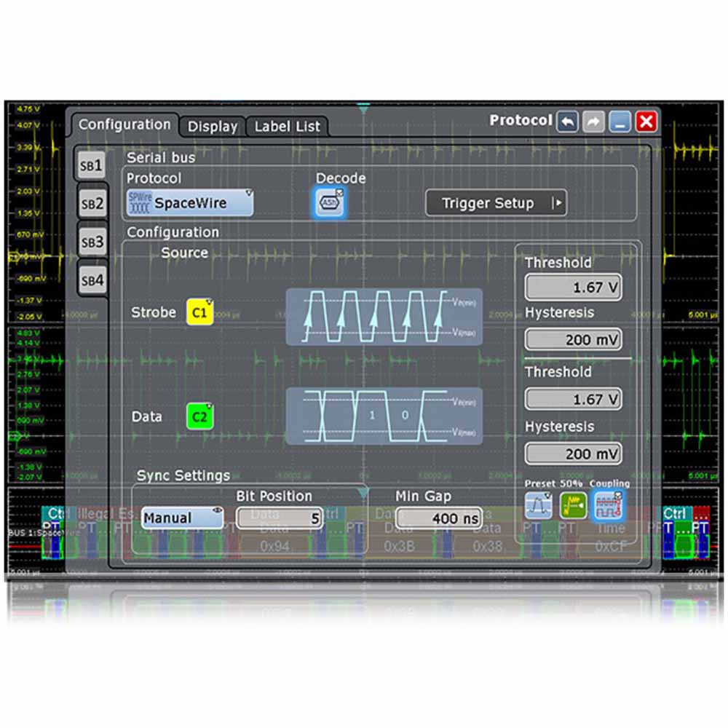Click the undo arrow icon

(568, 122)
